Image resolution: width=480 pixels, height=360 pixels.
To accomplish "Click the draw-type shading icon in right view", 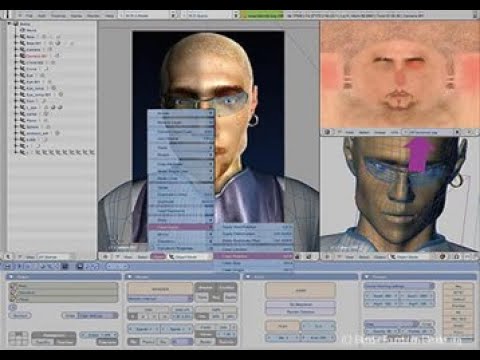I will coord(443,257).
